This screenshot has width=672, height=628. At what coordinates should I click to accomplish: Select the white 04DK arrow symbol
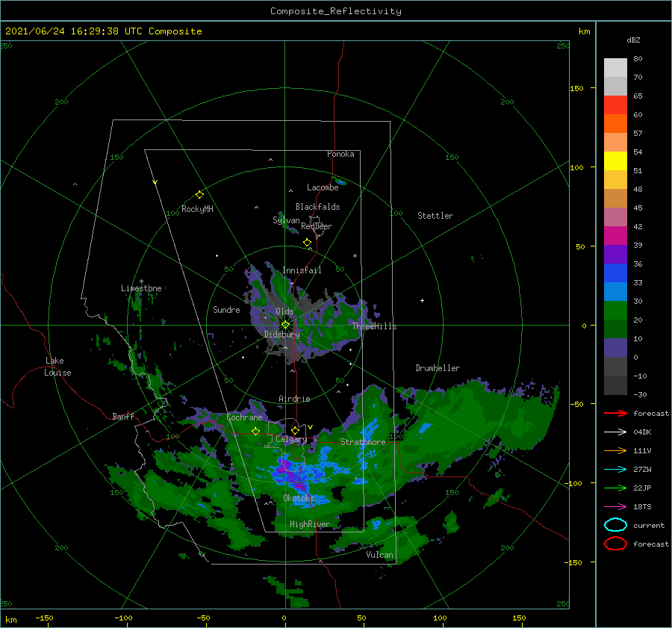(x=615, y=432)
